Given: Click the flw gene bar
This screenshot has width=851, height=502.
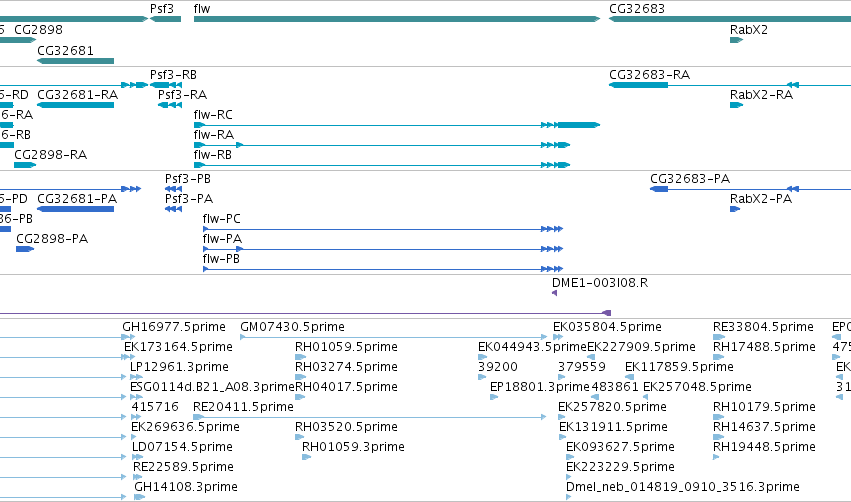Looking at the screenshot, I should coord(397,19).
